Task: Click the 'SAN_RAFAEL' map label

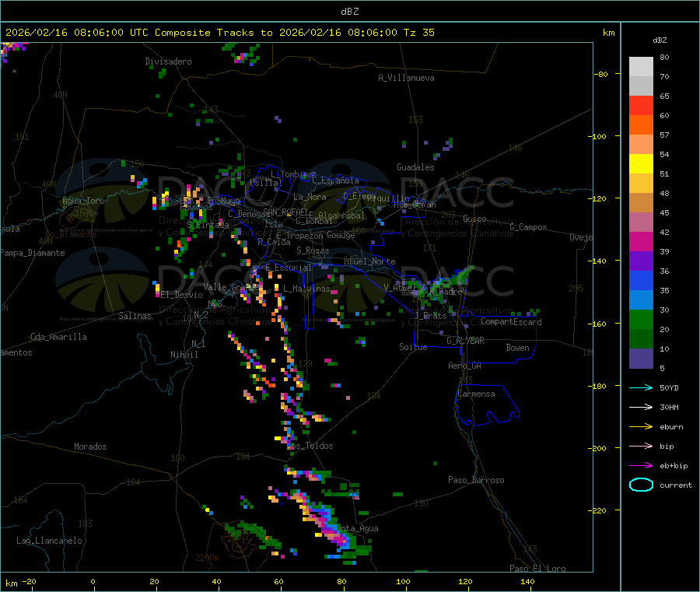Action: pos(285,212)
